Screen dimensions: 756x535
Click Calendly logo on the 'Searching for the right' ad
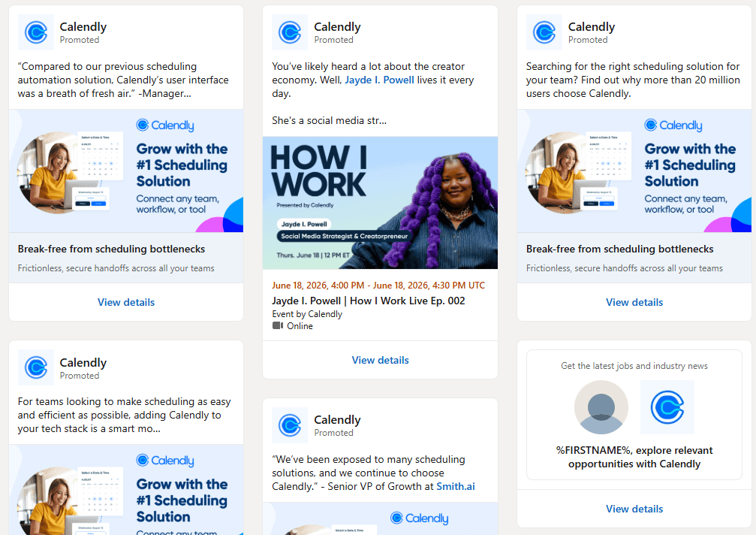544,32
